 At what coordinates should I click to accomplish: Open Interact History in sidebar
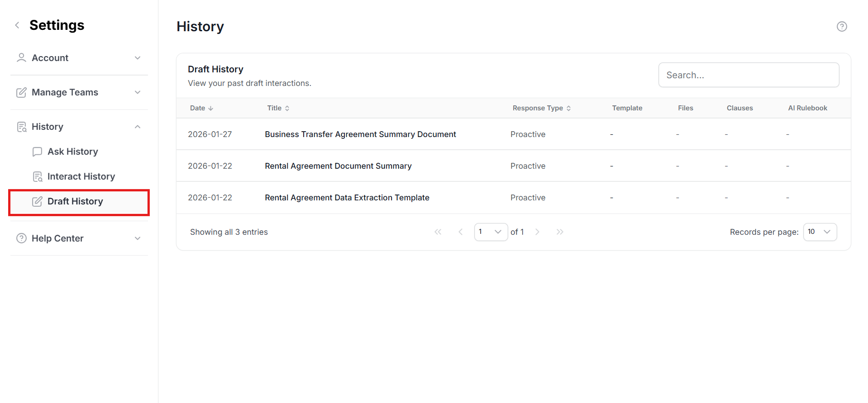tap(81, 176)
